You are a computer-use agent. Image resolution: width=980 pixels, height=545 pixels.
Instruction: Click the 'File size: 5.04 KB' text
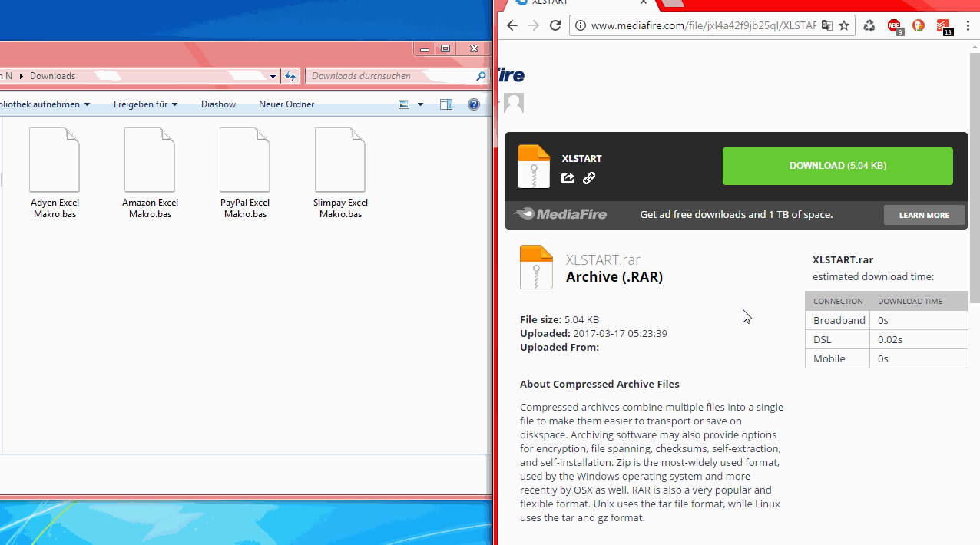(x=559, y=319)
